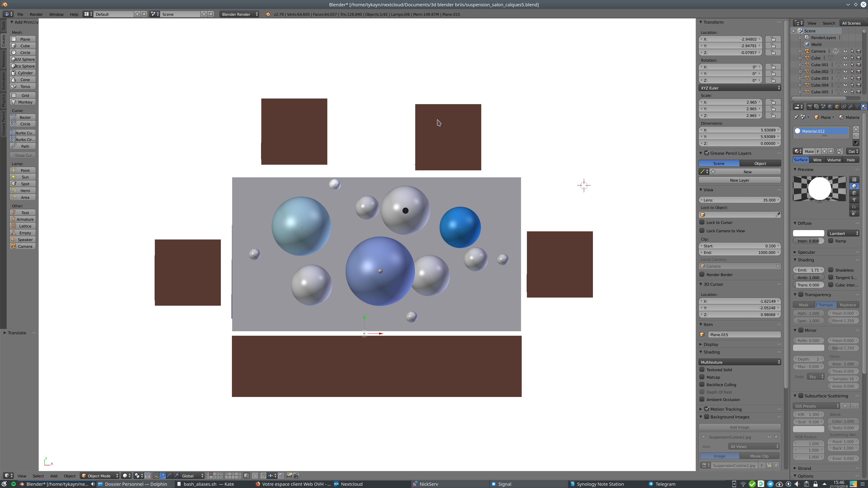Screen dimensions: 868x488
Task: Open the Render menu
Action: click(36, 14)
